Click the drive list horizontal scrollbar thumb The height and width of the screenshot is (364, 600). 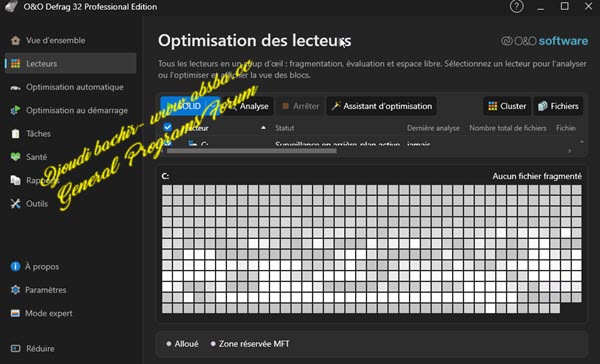[252, 151]
